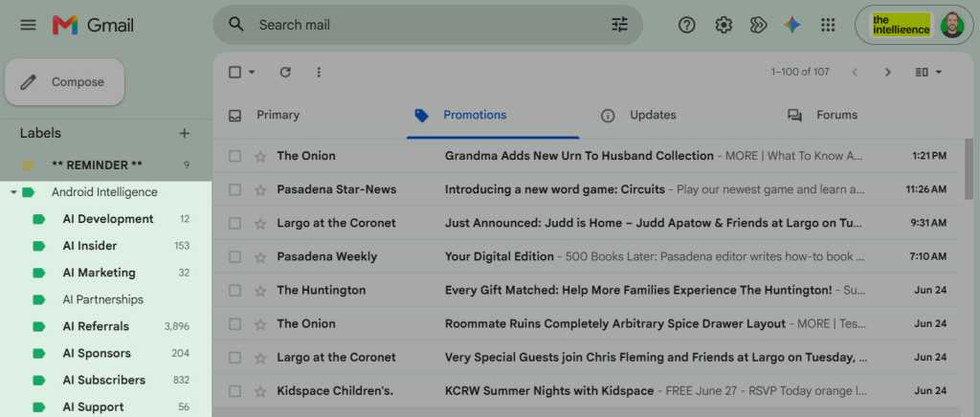Open Settings gear icon
This screenshot has height=417, width=980.
click(x=724, y=25)
